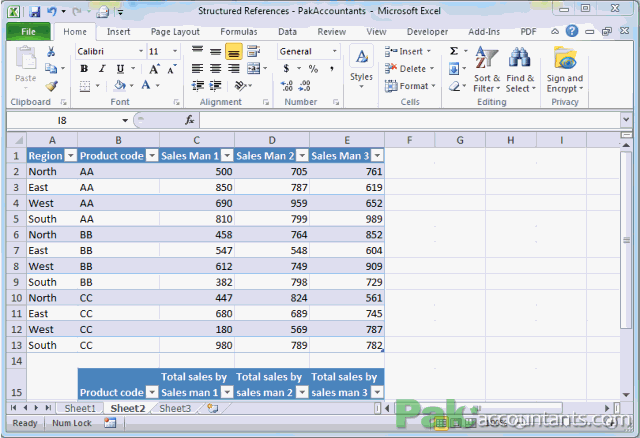This screenshot has height=438, width=640.
Task: Click Increase Font Size icon
Action: tap(154, 69)
